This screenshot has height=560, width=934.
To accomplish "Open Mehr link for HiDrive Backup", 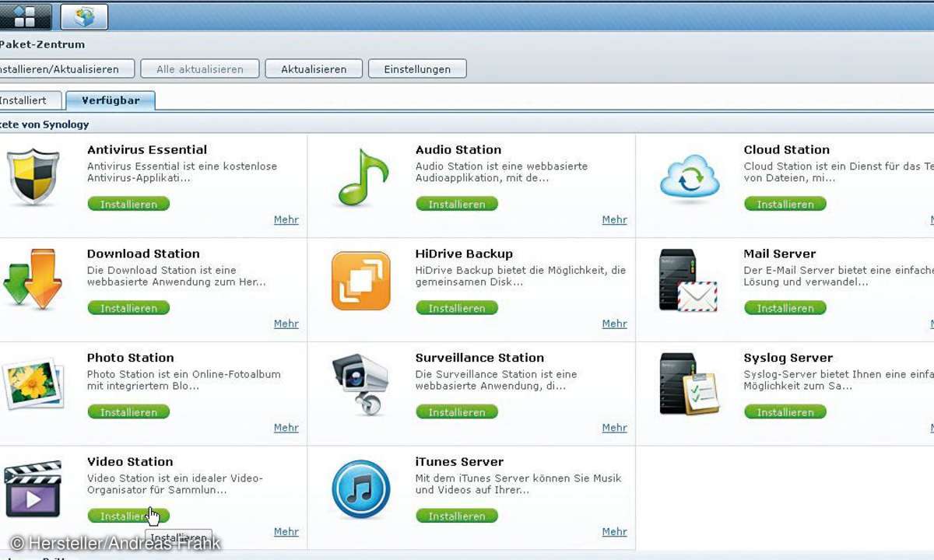I will [615, 324].
